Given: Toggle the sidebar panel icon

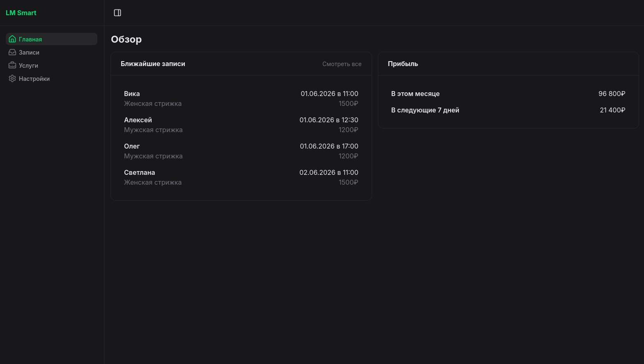Looking at the screenshot, I should pos(117,13).
